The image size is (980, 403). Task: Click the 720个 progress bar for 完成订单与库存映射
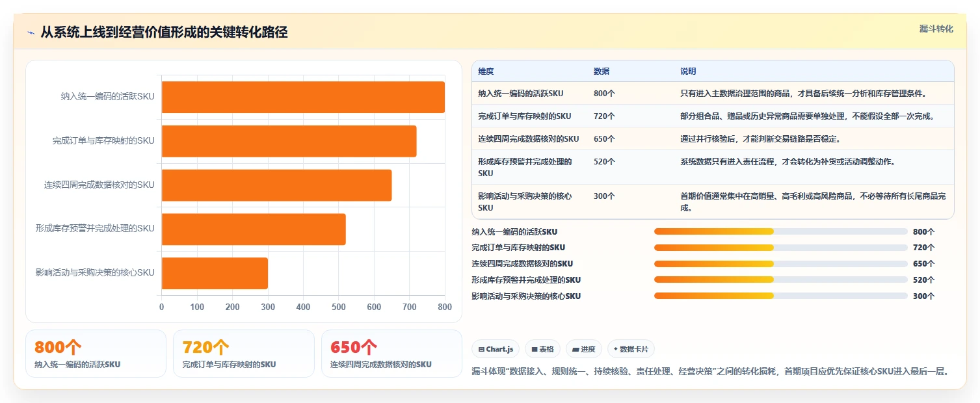tap(780, 248)
